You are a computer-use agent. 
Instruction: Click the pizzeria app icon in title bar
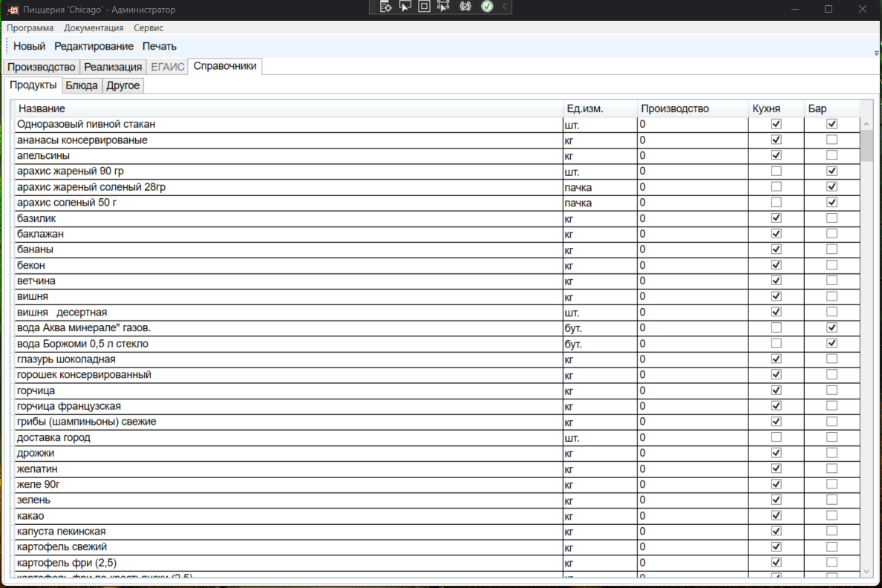click(13, 10)
